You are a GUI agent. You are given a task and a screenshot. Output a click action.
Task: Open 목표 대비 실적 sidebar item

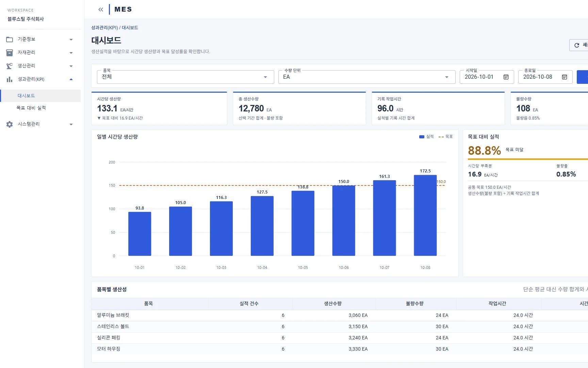click(40, 108)
